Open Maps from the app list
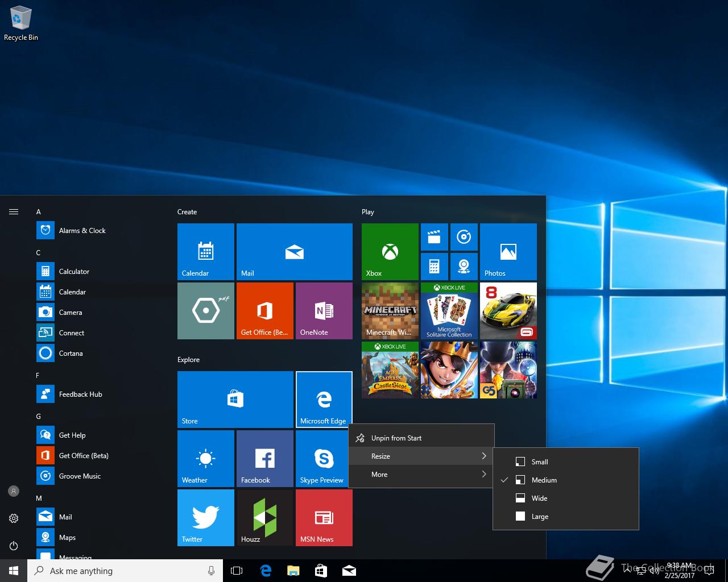728x582 pixels. tap(101, 538)
